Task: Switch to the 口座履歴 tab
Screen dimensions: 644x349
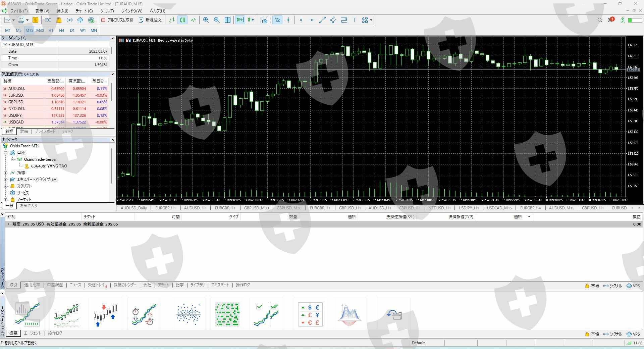Action: pyautogui.click(x=55, y=285)
